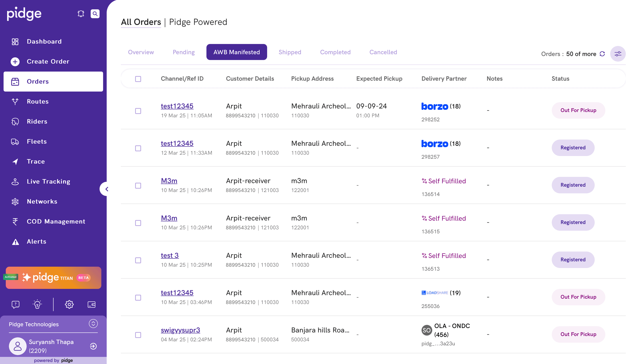This screenshot has height=364, width=640.
Task: Collapse the sidebar with chevron arrow
Action: coord(107,189)
